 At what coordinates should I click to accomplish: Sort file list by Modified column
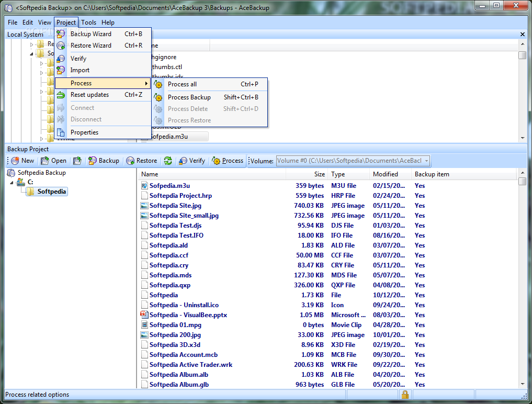391,174
